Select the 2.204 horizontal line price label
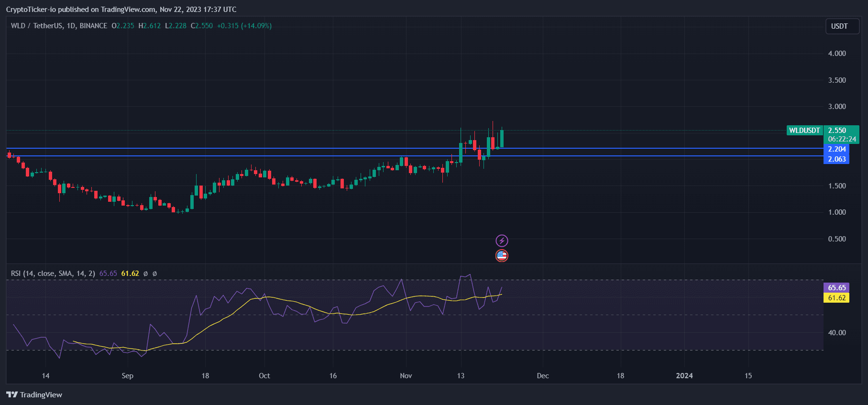868x405 pixels. [x=836, y=149]
